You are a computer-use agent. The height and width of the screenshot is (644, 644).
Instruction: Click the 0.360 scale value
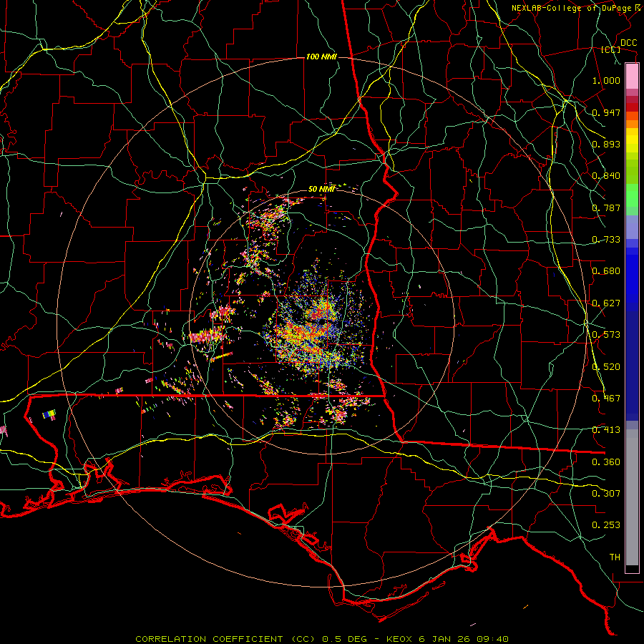tap(606, 462)
